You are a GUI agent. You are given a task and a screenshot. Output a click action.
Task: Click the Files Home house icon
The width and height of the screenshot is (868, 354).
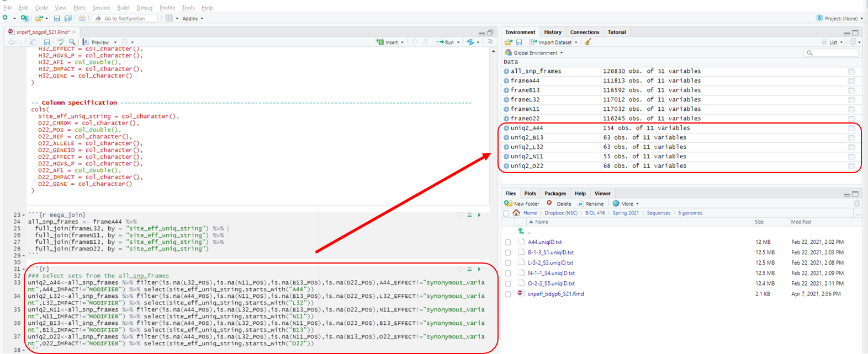516,213
